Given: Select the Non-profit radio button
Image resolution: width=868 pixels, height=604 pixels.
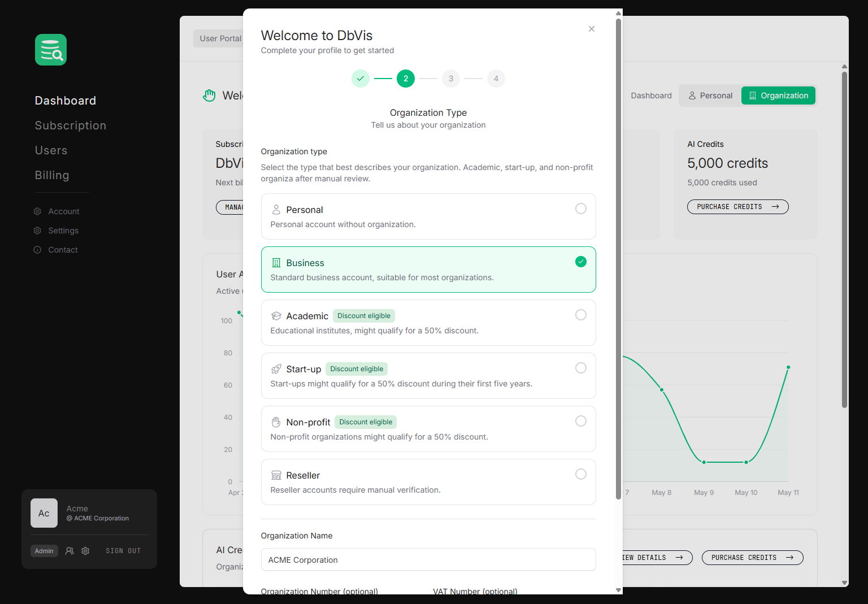Looking at the screenshot, I should [581, 421].
